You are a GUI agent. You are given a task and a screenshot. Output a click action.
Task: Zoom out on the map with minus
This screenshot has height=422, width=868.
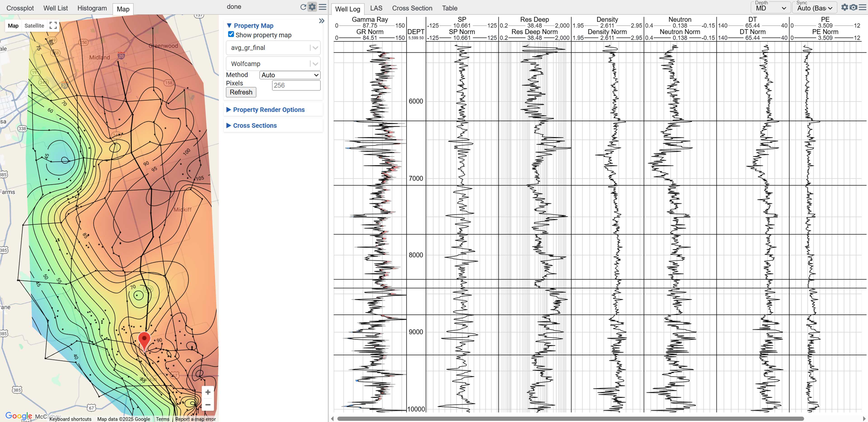(208, 404)
